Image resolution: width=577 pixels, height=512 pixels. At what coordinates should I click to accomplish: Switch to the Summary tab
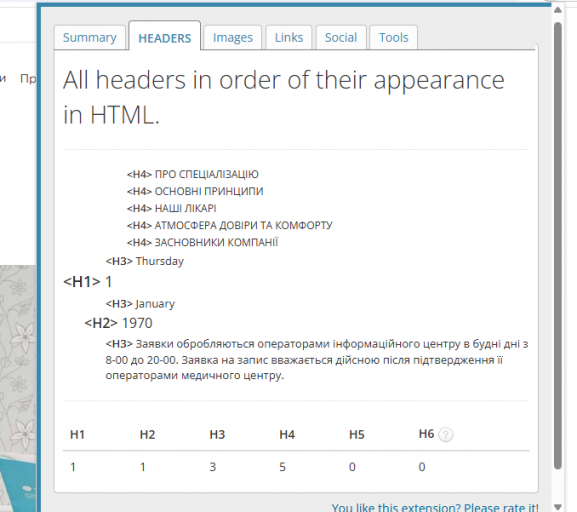90,38
